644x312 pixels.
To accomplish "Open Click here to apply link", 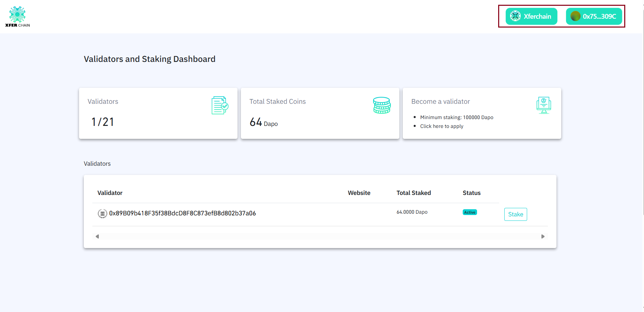I will (x=442, y=126).
